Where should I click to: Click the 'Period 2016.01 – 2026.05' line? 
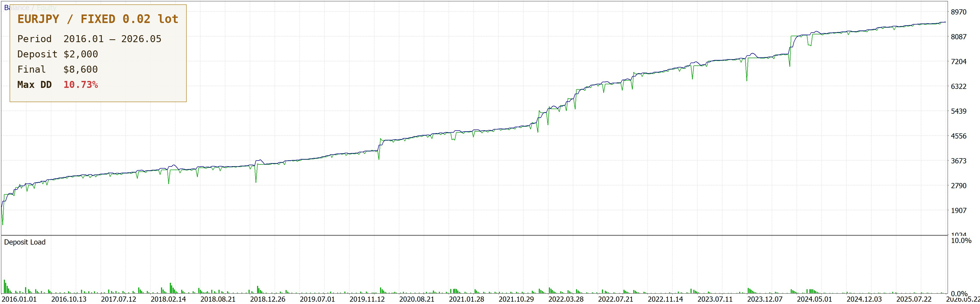89,39
